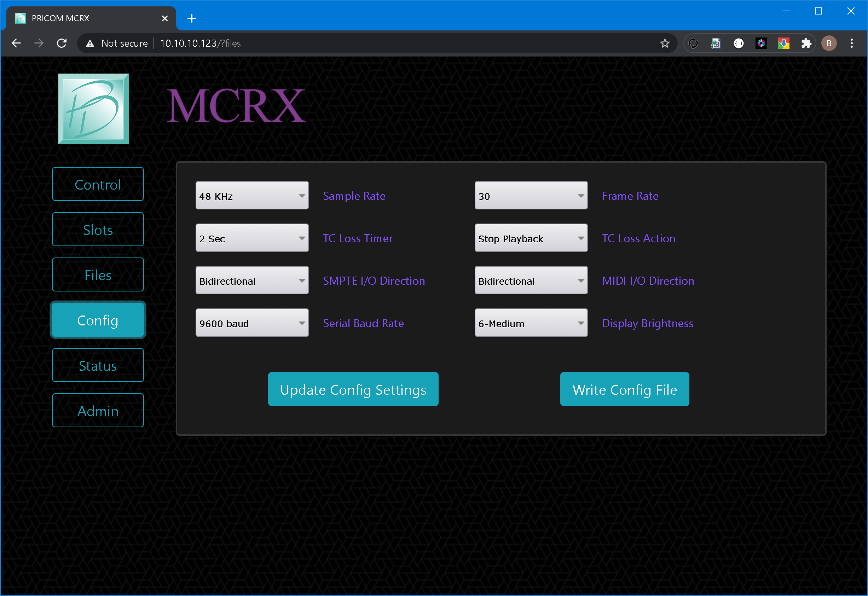The width and height of the screenshot is (868, 596).
Task: Expand the Sample Rate dropdown
Action: [252, 196]
